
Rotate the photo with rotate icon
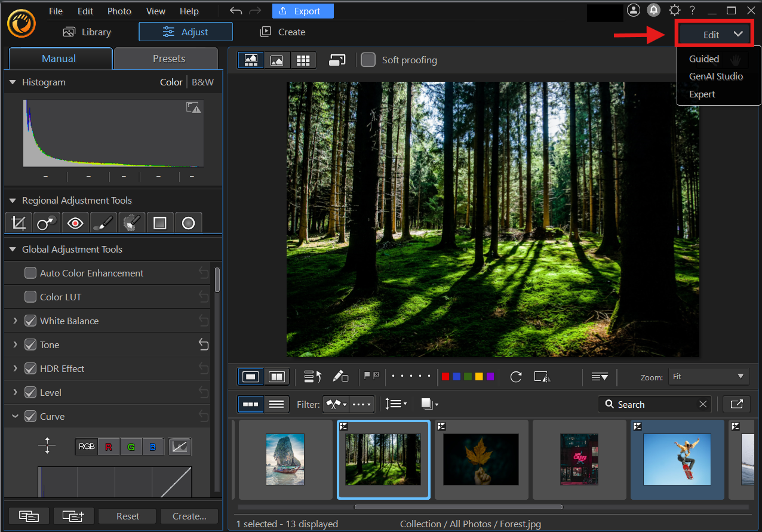click(x=516, y=377)
